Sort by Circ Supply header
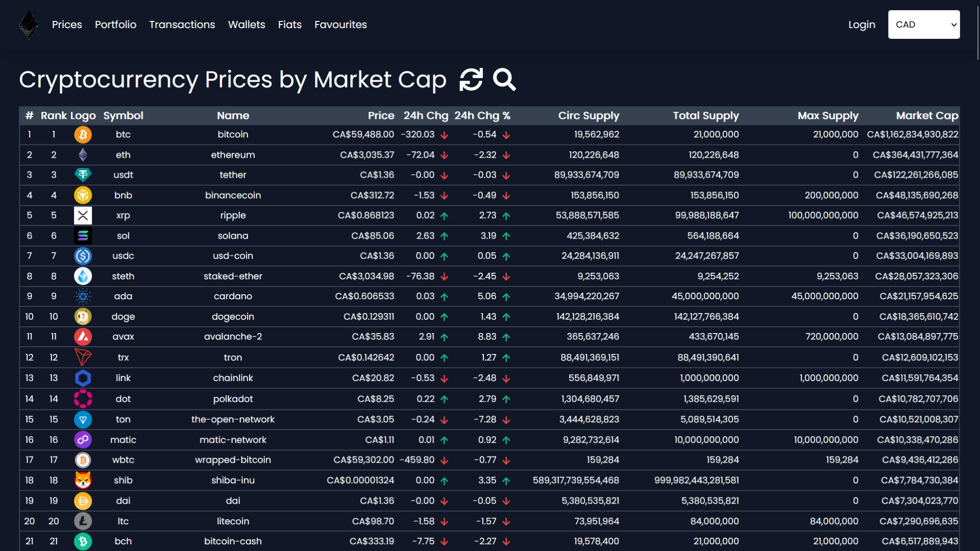This screenshot has width=980, height=551. (x=589, y=116)
